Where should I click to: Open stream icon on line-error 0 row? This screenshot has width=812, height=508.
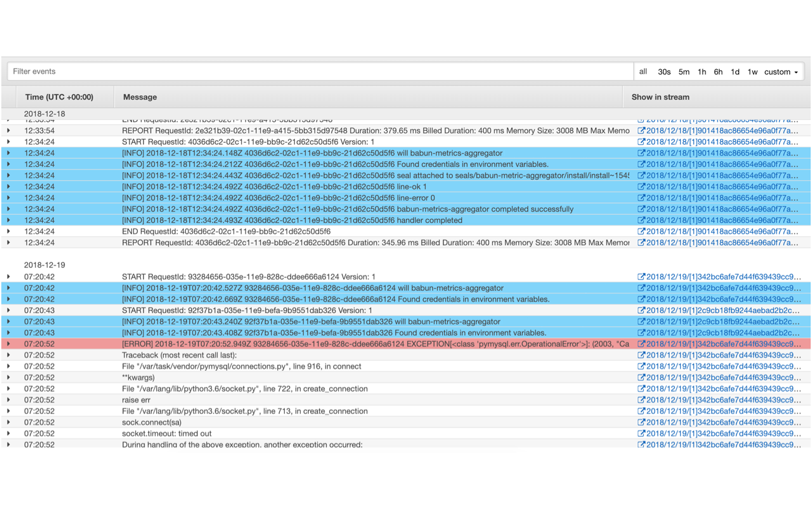coord(641,198)
